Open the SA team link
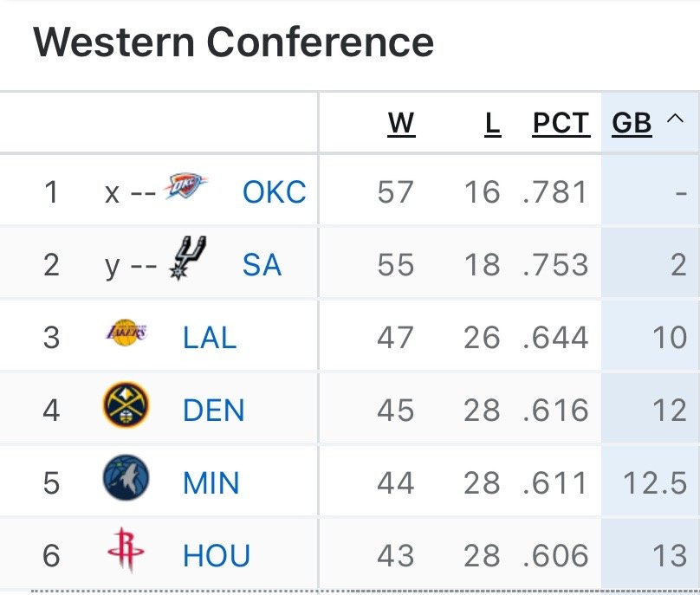 click(262, 265)
